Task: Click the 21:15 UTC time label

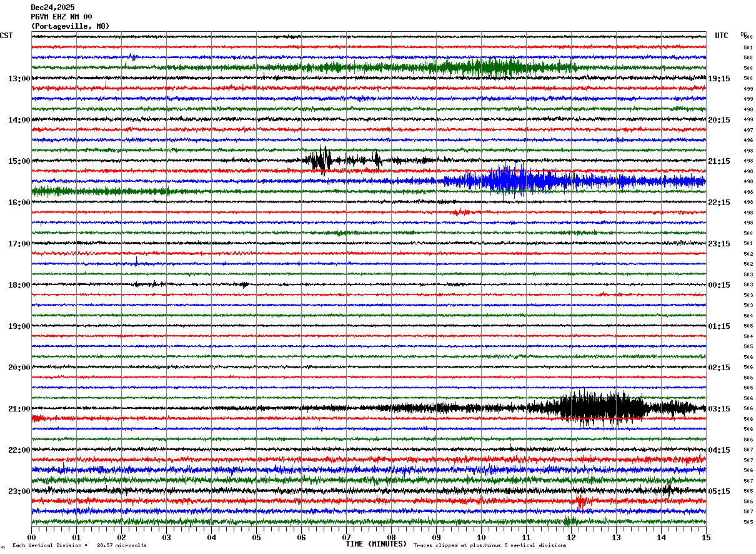Action: (x=719, y=161)
